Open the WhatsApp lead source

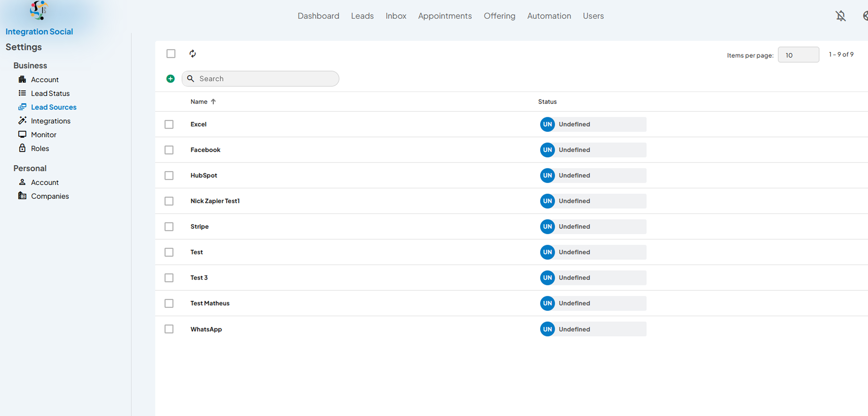click(x=206, y=329)
